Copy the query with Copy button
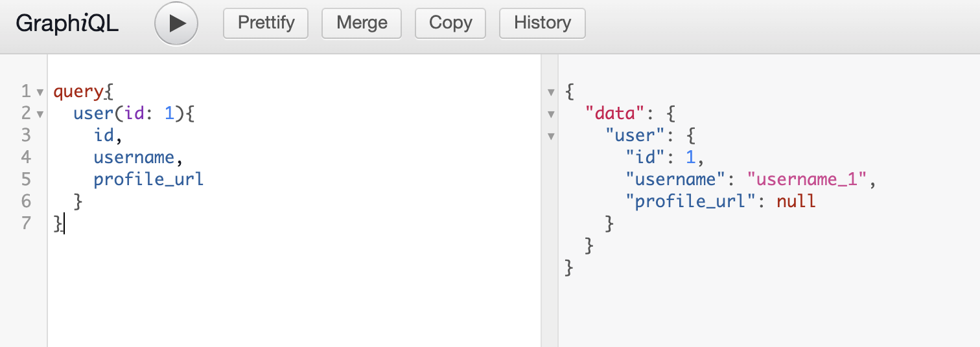 point(450,23)
